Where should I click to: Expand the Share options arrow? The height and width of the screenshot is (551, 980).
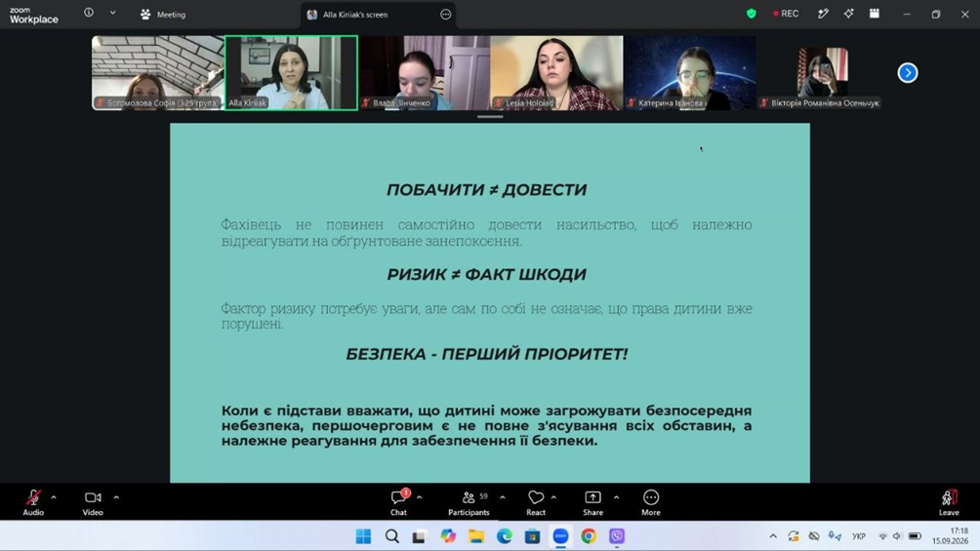tap(616, 498)
